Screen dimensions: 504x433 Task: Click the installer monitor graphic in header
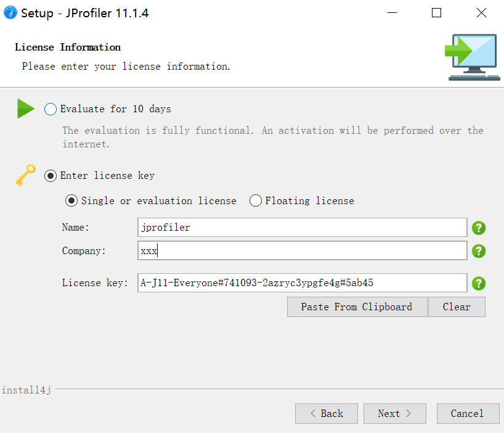[473, 57]
